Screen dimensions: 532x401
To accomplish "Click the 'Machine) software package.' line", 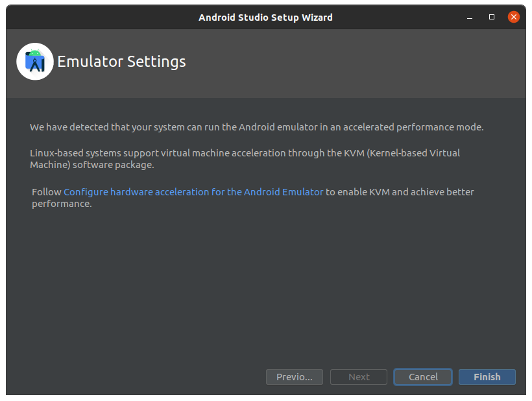I will click(92, 165).
